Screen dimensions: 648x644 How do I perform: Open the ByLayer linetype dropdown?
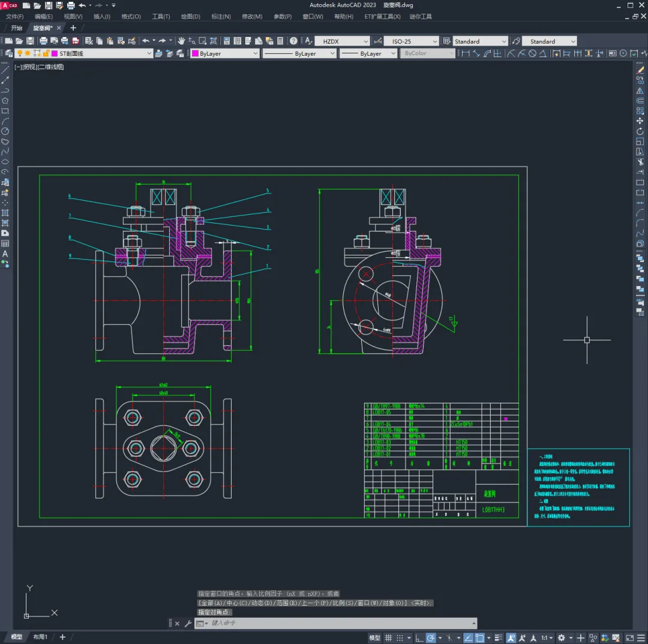click(299, 53)
